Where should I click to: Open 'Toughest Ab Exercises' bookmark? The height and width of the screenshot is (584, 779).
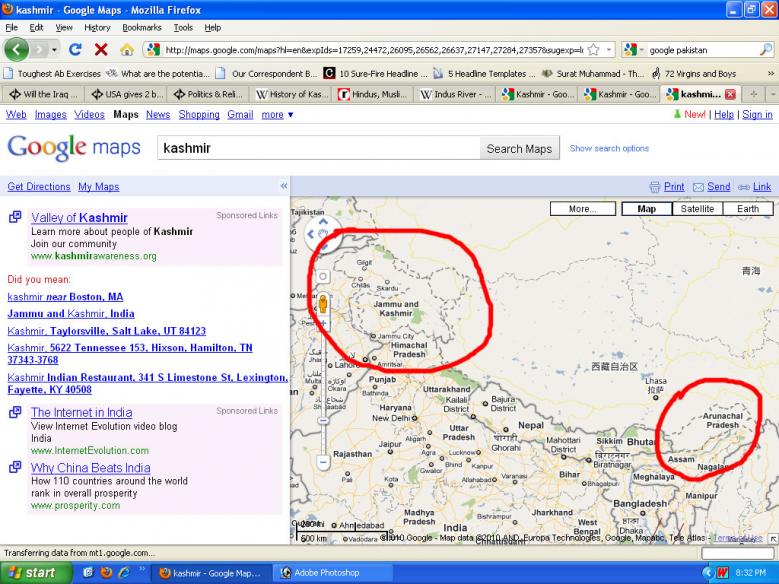click(x=52, y=74)
